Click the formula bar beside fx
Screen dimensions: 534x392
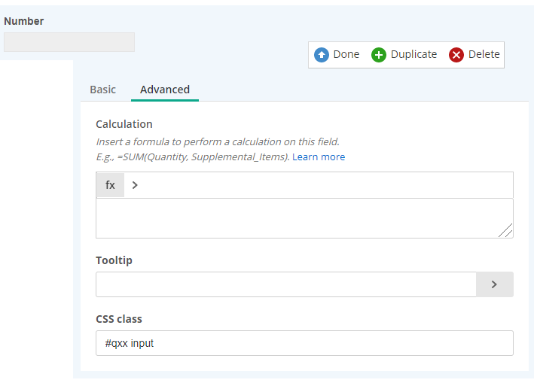point(324,185)
